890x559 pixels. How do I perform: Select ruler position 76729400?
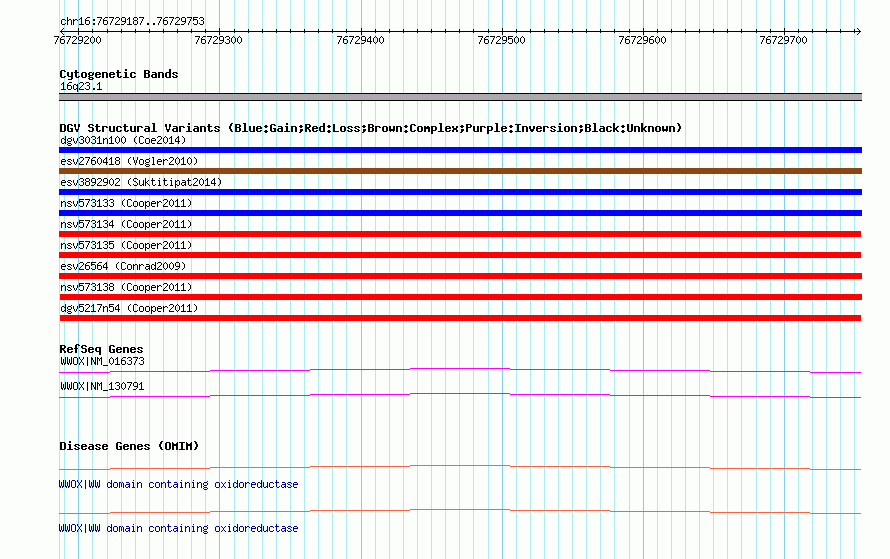click(360, 40)
